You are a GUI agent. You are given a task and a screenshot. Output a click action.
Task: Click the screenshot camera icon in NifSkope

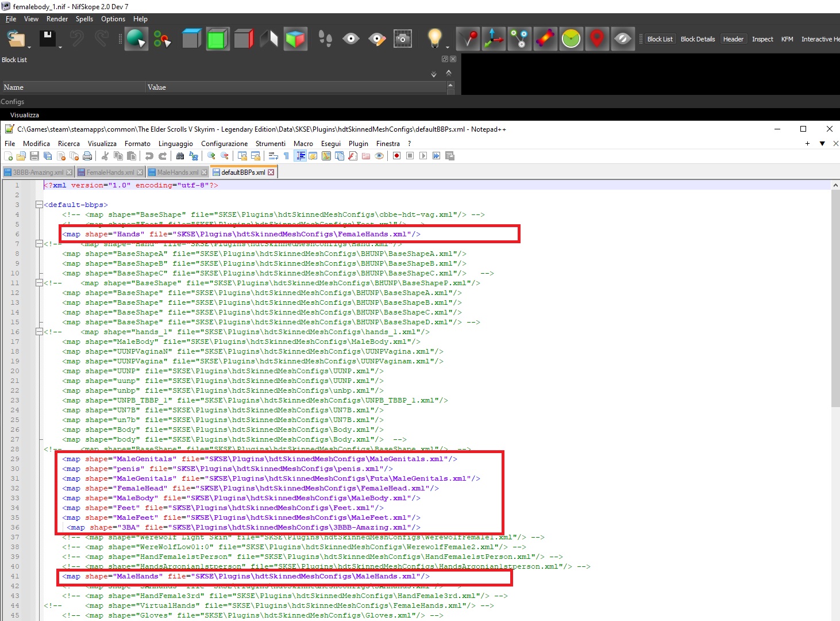pos(403,39)
